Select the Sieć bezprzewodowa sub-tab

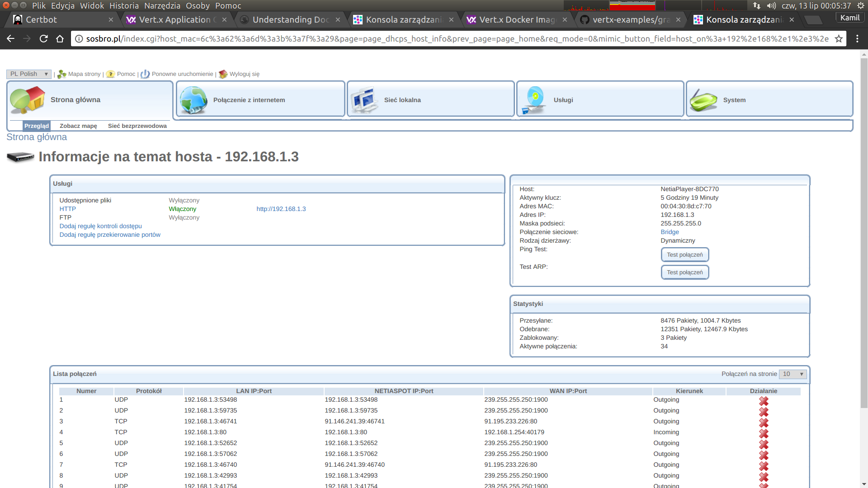point(137,126)
